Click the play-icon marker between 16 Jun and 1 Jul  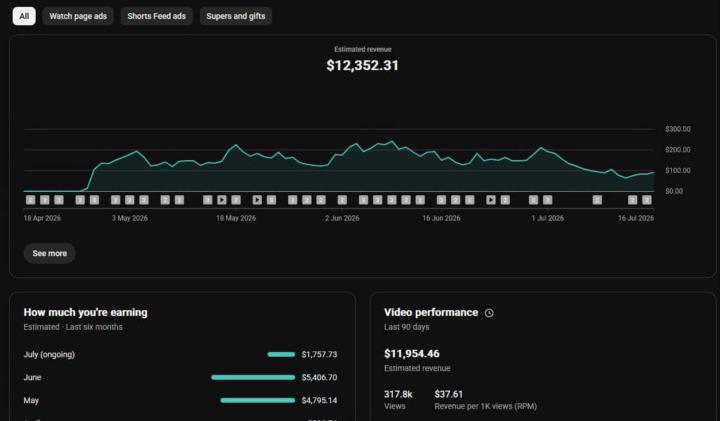coord(491,200)
